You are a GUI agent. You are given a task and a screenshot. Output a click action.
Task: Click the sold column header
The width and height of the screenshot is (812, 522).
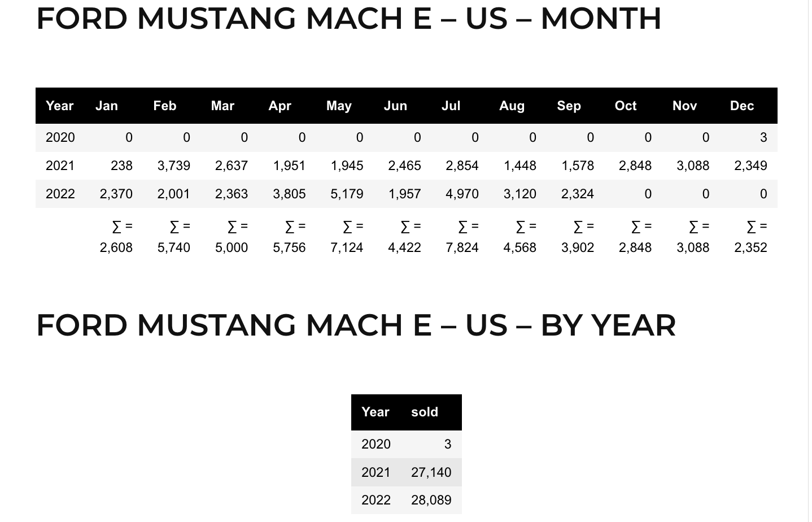425,412
